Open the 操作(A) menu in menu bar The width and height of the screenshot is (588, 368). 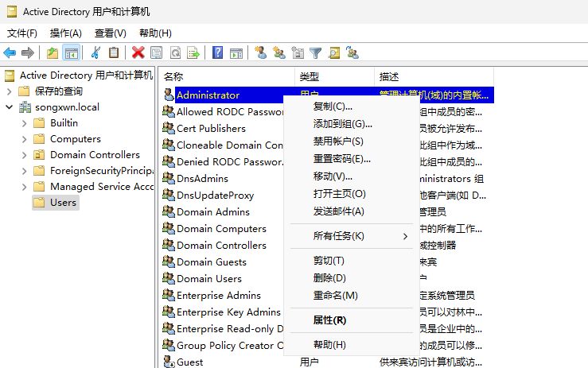point(66,33)
